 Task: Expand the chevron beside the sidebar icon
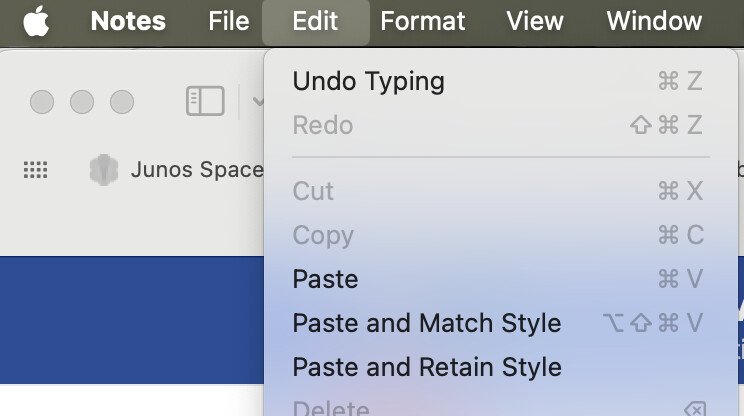257,101
